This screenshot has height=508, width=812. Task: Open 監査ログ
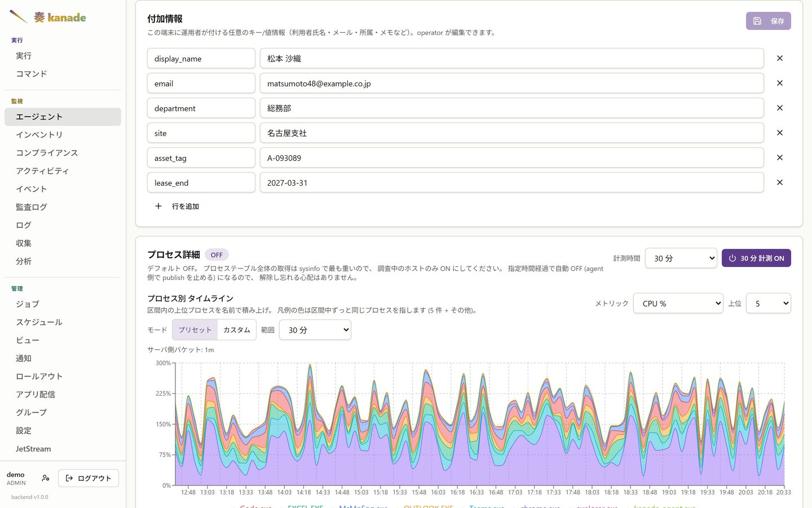pyautogui.click(x=63, y=207)
